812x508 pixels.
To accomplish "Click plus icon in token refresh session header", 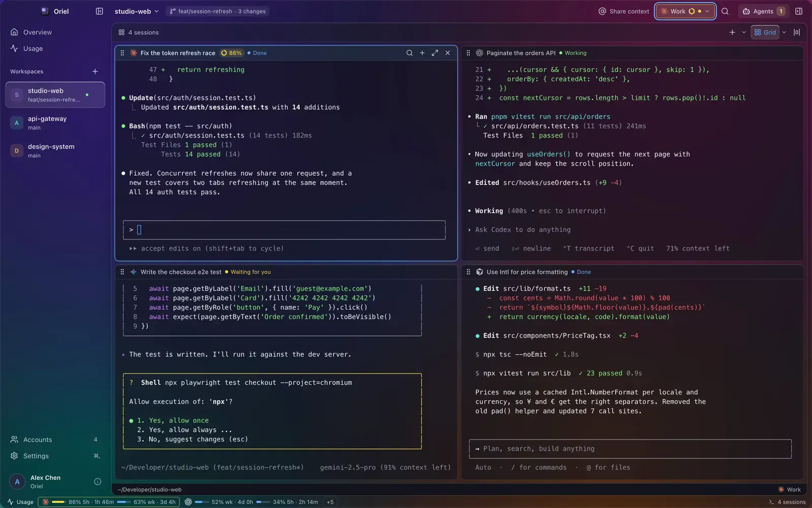I will click(x=422, y=53).
